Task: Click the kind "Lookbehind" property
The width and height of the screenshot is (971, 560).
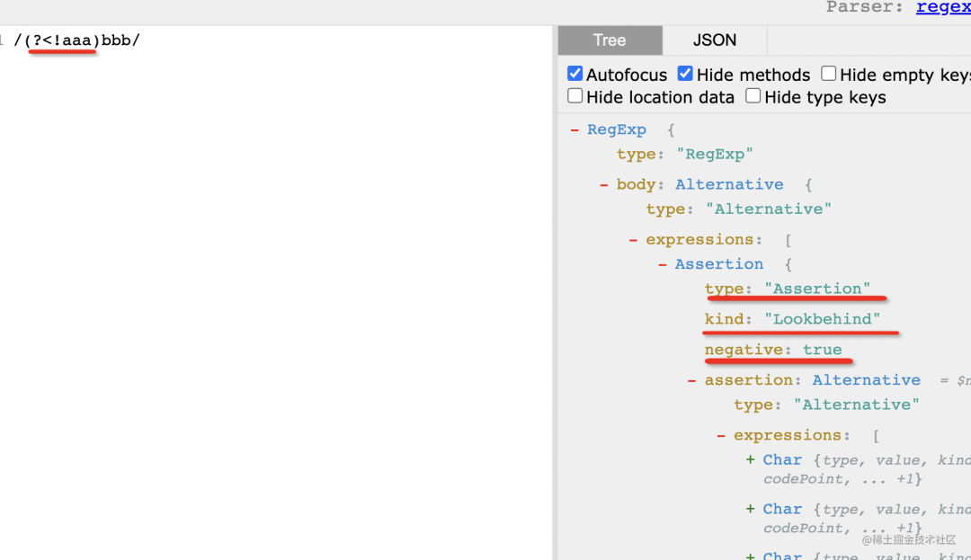Action: [792, 319]
